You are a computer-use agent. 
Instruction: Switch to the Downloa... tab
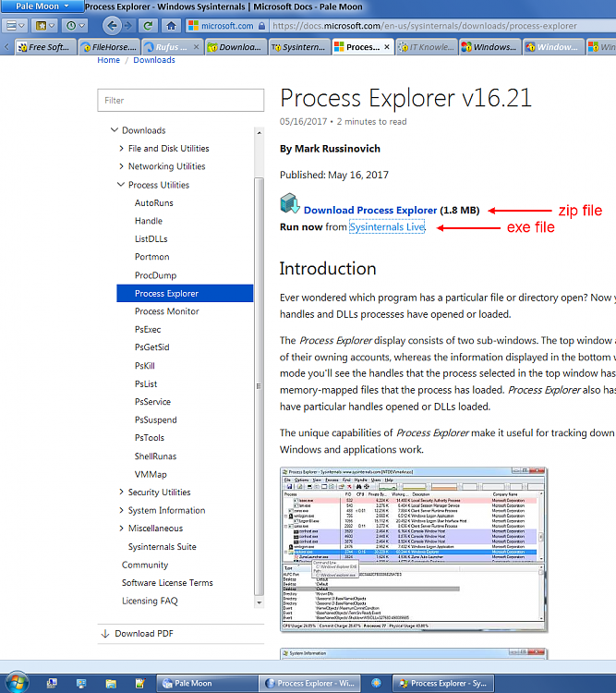(236, 47)
